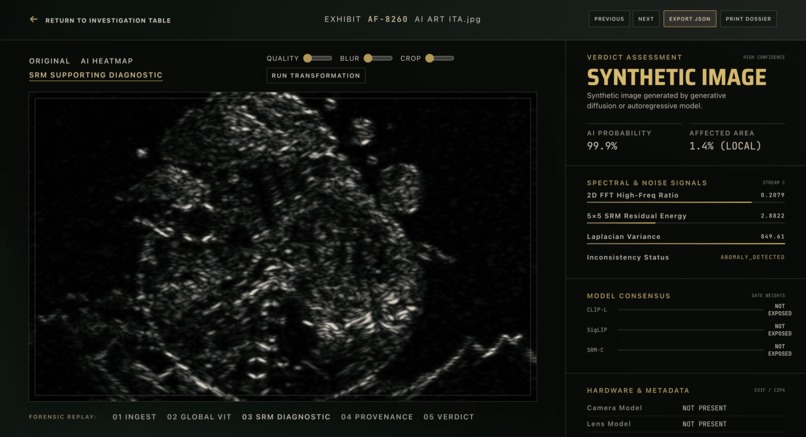Click the Verdict Assessment section header
Screen dimensions: 806x437
634,58
